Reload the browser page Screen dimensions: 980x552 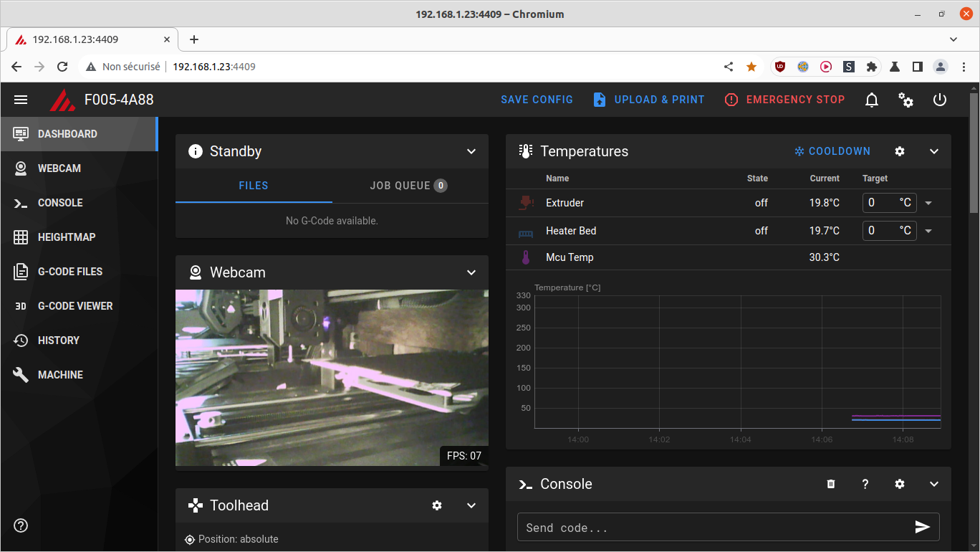point(62,67)
